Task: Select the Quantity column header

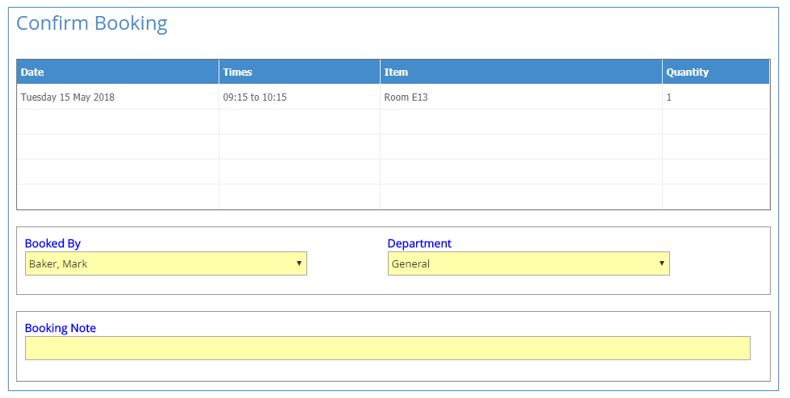Action: pyautogui.click(x=716, y=72)
